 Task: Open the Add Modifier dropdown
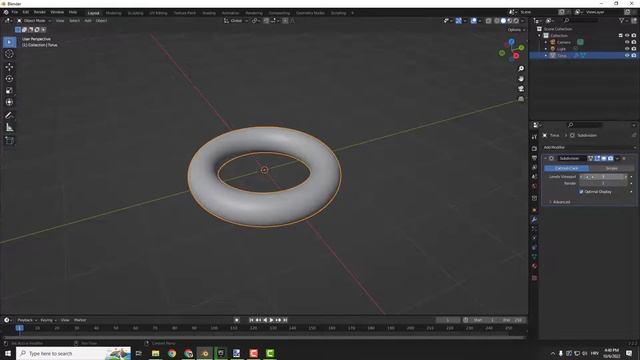(x=589, y=147)
